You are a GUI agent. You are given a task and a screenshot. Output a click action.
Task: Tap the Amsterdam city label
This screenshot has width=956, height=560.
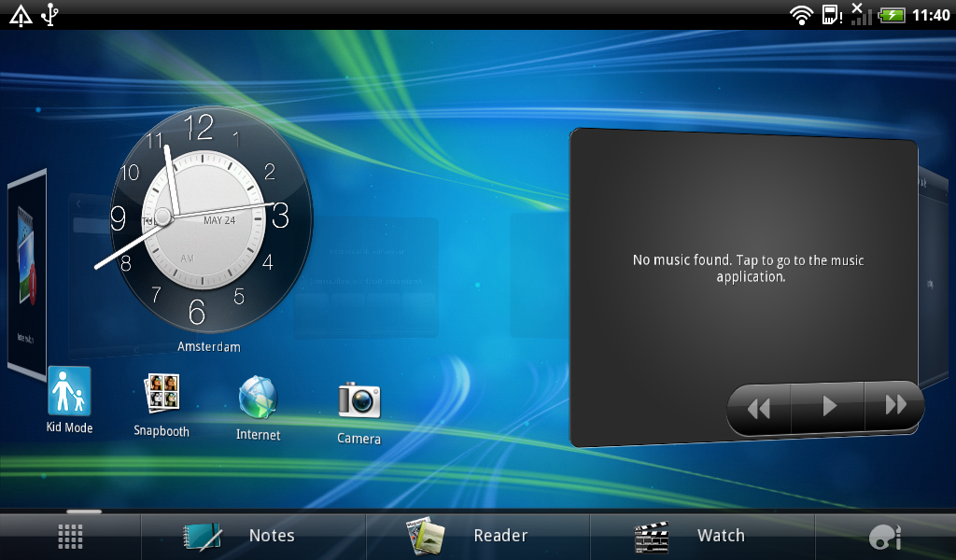(x=209, y=346)
